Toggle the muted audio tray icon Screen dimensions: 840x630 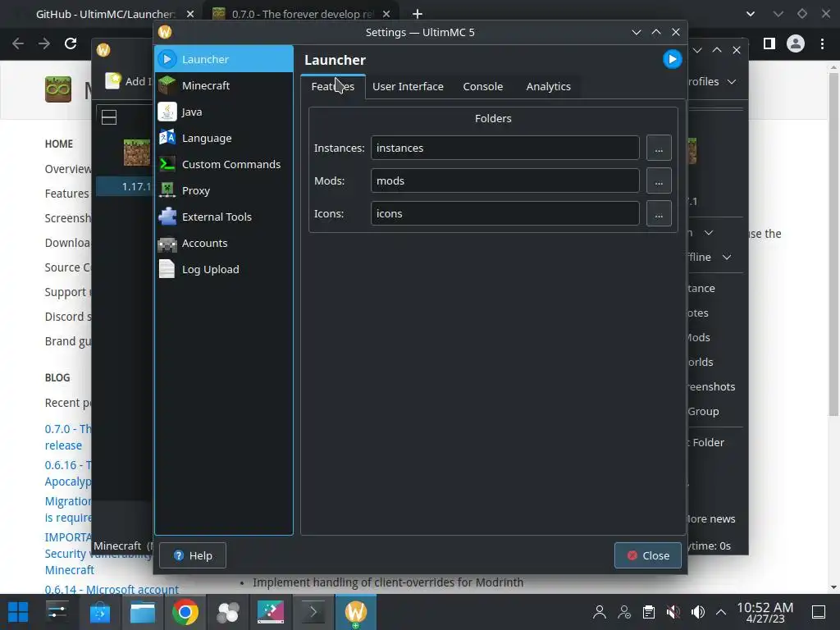point(673,612)
